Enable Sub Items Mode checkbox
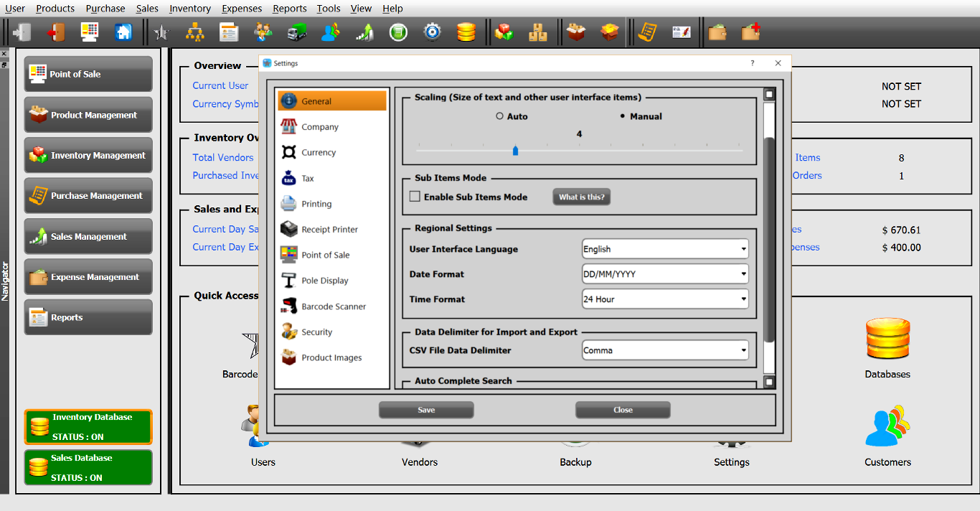980x511 pixels. [415, 197]
